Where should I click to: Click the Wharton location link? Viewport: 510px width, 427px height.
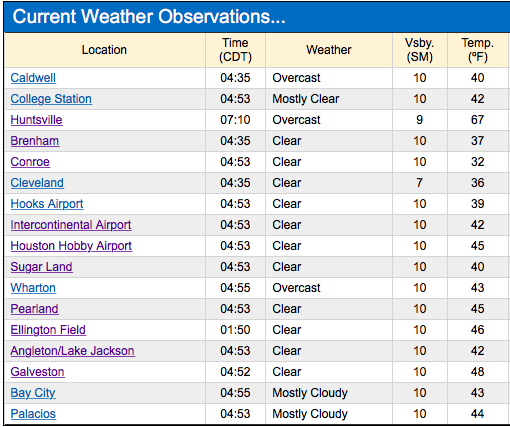(33, 288)
